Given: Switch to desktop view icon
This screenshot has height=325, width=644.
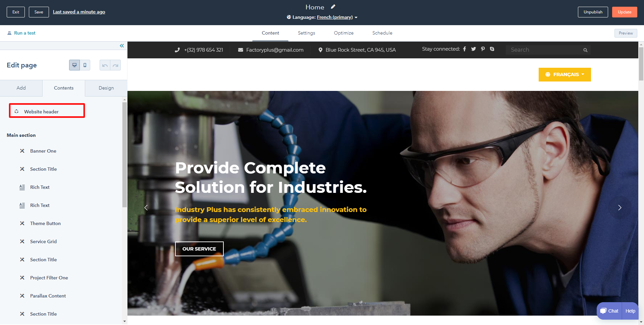Looking at the screenshot, I should [74, 65].
